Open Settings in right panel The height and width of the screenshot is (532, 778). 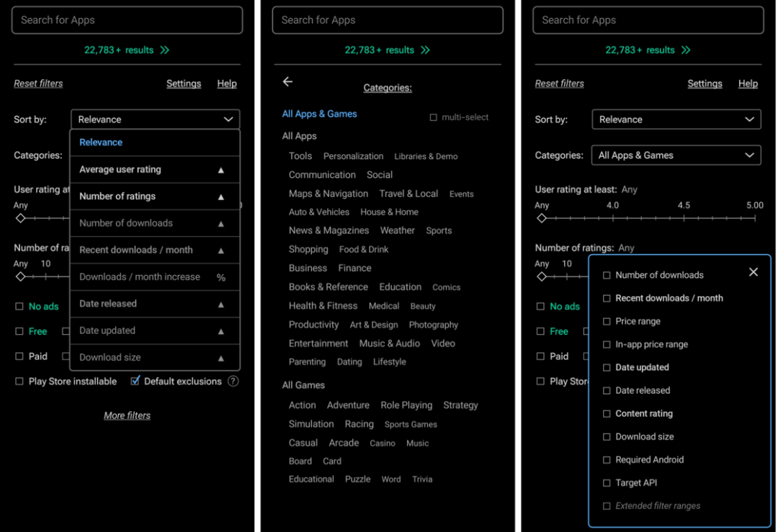click(x=705, y=84)
